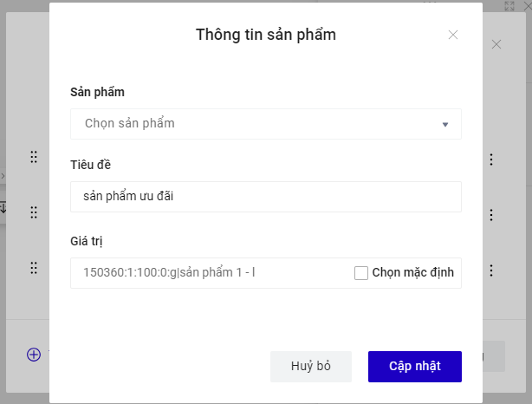Screen dimensions: 532x404
Task: Click the Giá trị text field
Action: [x=212, y=273]
